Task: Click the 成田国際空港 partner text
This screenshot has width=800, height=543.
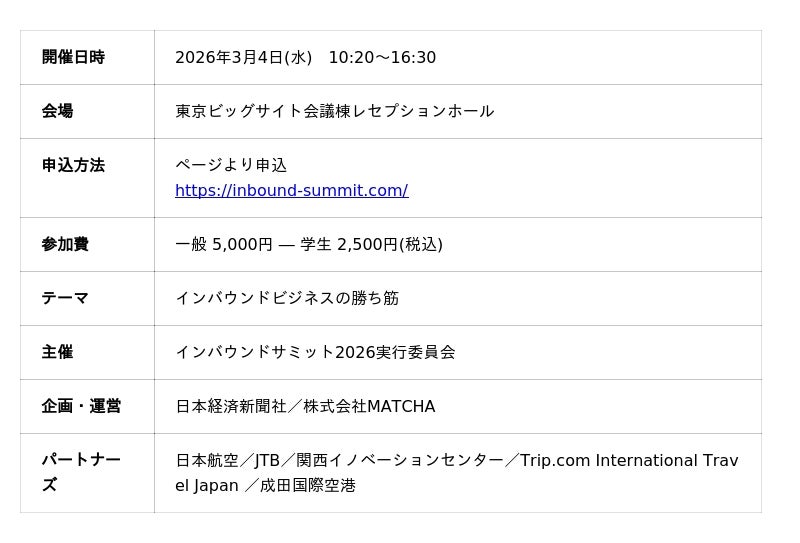Action: point(308,486)
